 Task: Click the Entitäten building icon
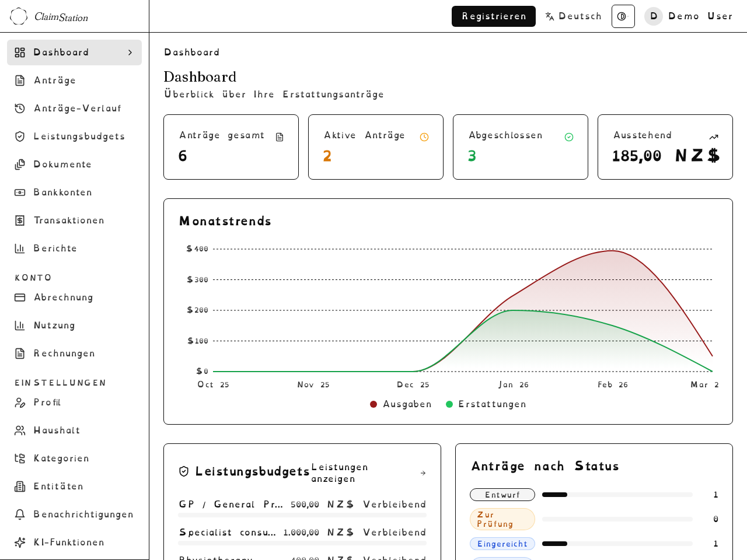pyautogui.click(x=20, y=487)
